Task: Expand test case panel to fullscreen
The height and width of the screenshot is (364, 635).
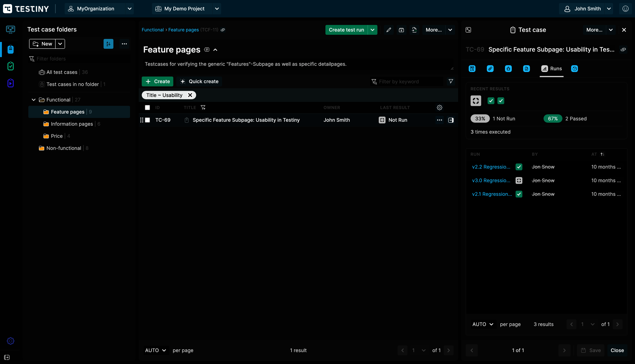Action: click(x=468, y=30)
